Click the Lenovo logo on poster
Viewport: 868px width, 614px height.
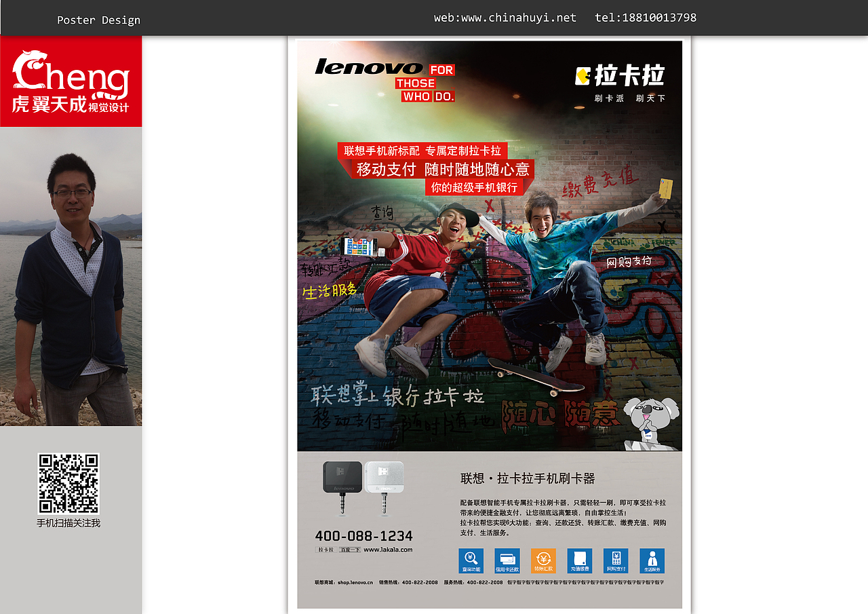click(x=369, y=66)
